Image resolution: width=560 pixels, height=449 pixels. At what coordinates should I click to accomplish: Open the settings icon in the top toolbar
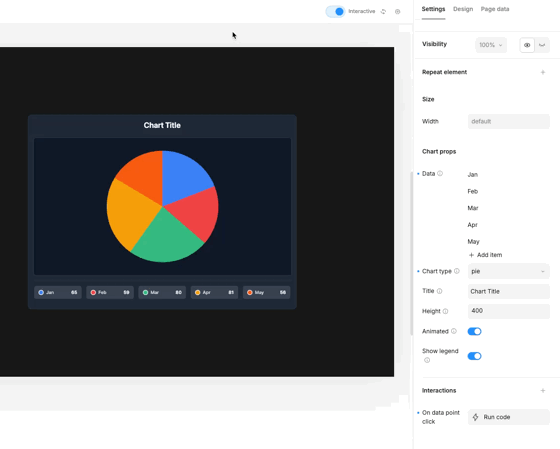398,11
